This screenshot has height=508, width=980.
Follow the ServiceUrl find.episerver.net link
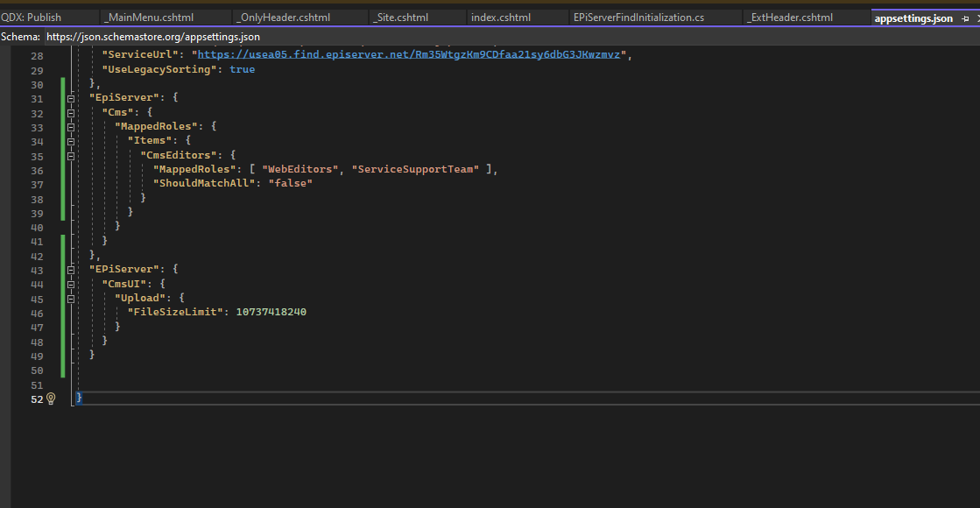click(408, 54)
